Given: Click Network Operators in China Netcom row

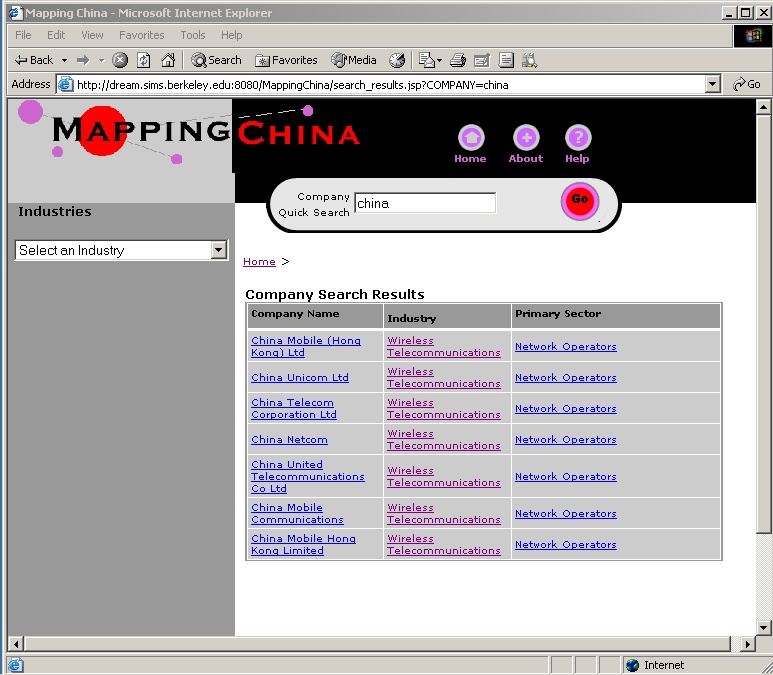Looking at the screenshot, I should point(565,440).
